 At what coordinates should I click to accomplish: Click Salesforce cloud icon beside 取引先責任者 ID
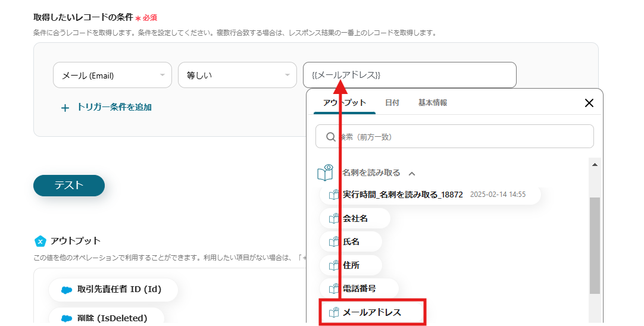(x=67, y=290)
